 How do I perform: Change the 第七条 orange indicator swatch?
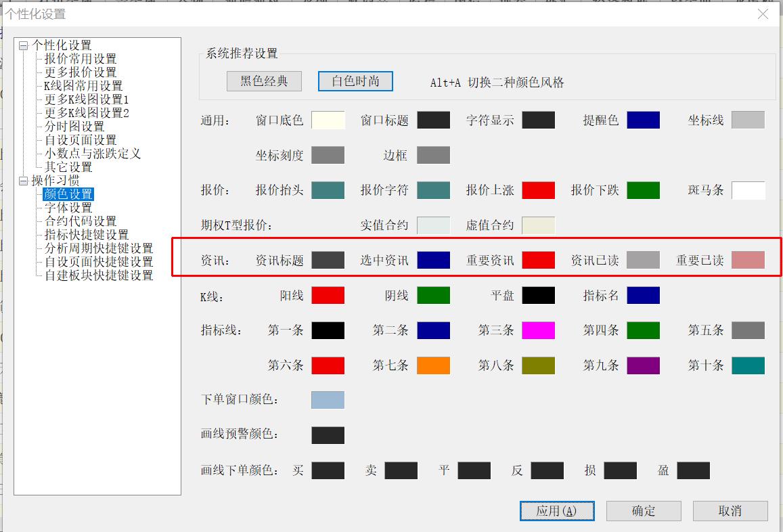coord(433,365)
